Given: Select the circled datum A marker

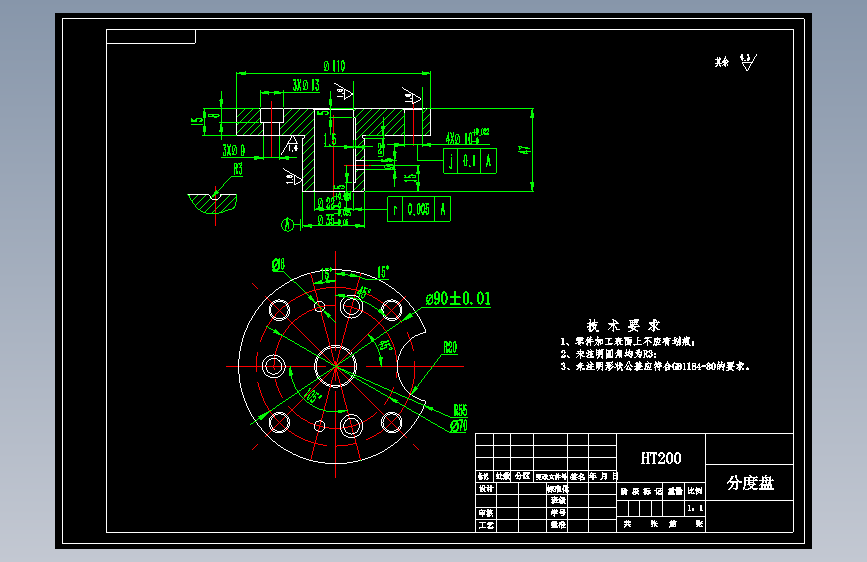Looking at the screenshot, I should [287, 225].
